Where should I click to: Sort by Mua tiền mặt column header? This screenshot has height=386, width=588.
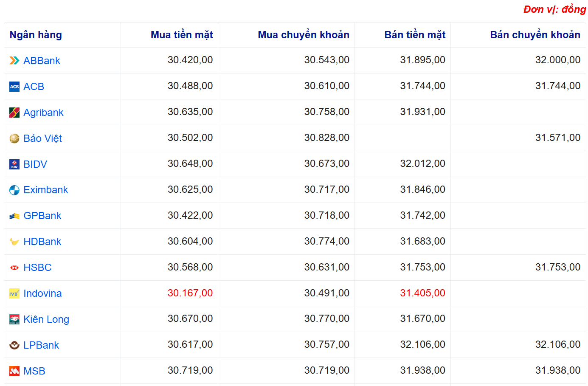coord(182,35)
